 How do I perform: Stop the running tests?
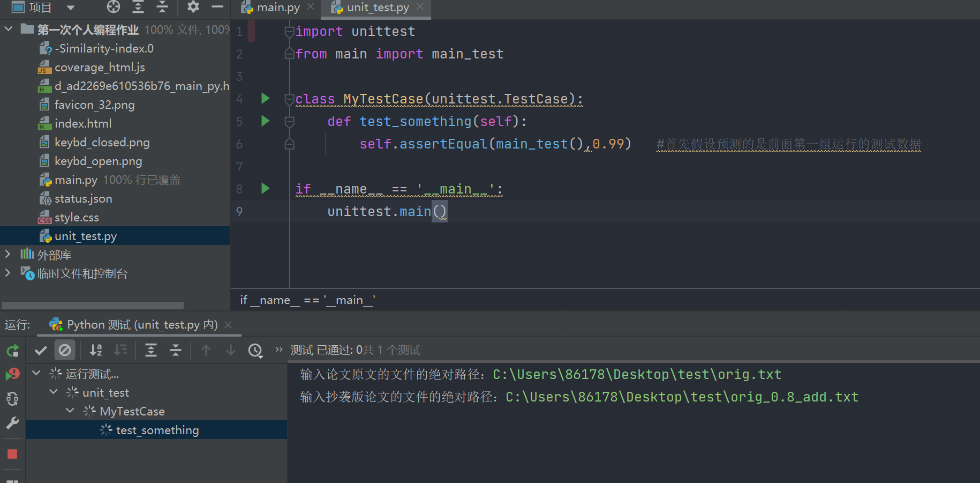(x=12, y=454)
